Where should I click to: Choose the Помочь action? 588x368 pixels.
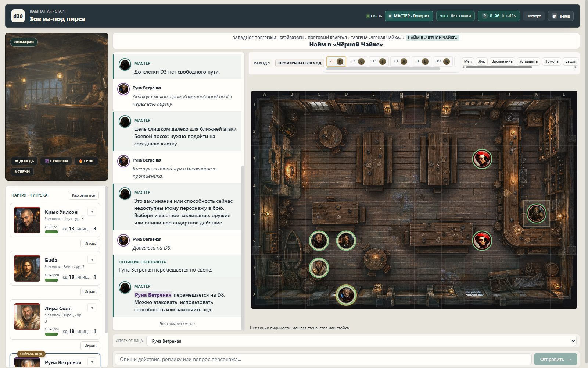click(551, 61)
